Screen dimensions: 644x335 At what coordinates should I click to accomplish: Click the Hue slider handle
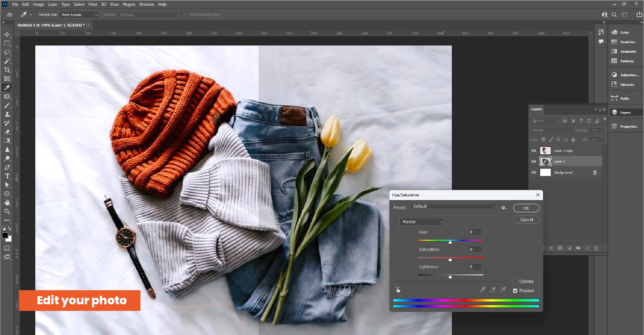click(x=450, y=242)
